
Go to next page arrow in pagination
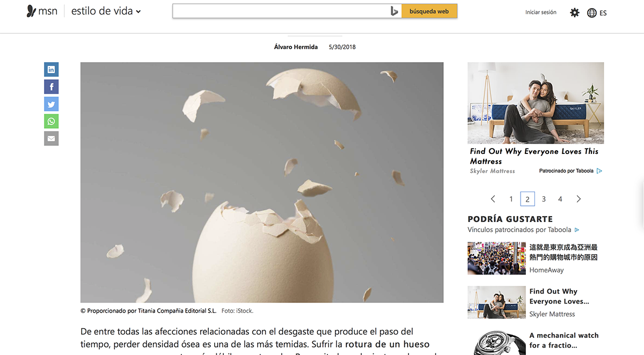pyautogui.click(x=579, y=199)
